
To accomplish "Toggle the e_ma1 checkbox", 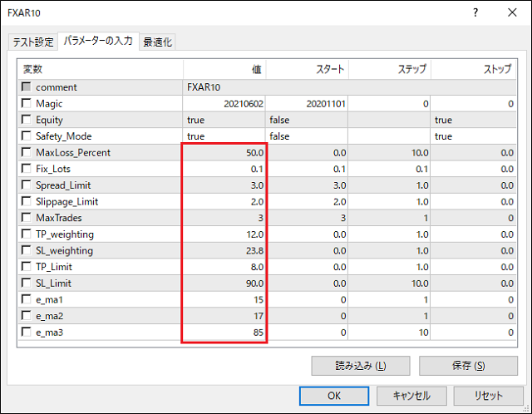I will [x=26, y=299].
